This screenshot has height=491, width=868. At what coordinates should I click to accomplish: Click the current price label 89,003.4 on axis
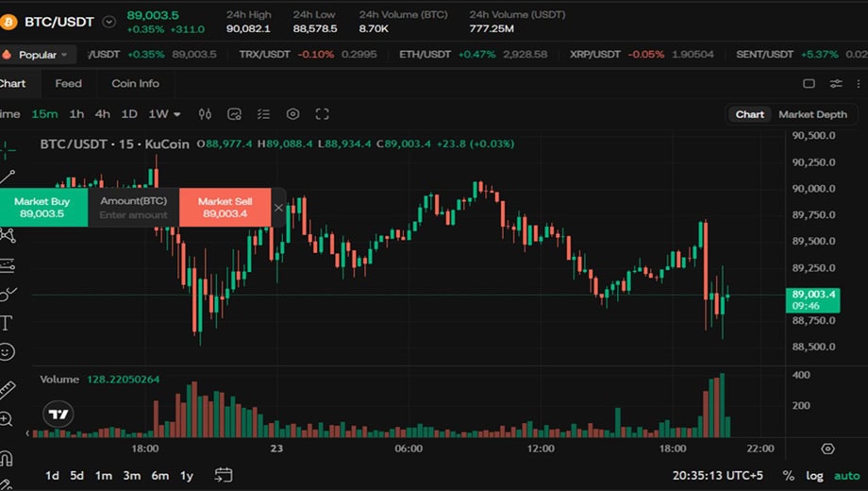point(812,300)
